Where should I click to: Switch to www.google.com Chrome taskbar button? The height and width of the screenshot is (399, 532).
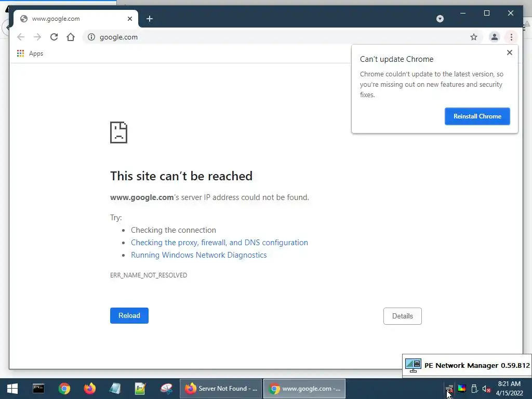coord(304,389)
